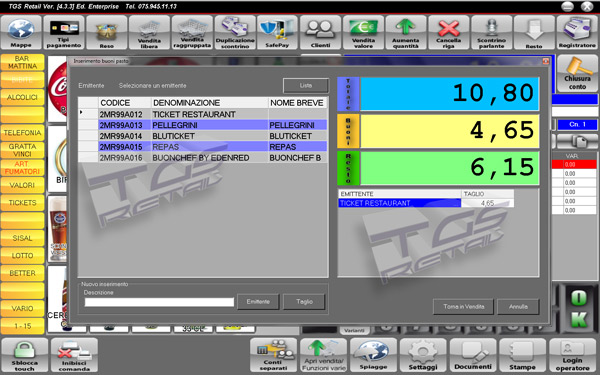Open the SafePay icon

tap(277, 33)
